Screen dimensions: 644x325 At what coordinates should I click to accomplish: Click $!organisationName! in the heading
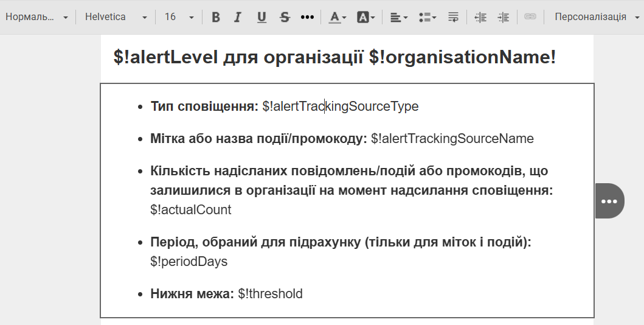pos(462,57)
